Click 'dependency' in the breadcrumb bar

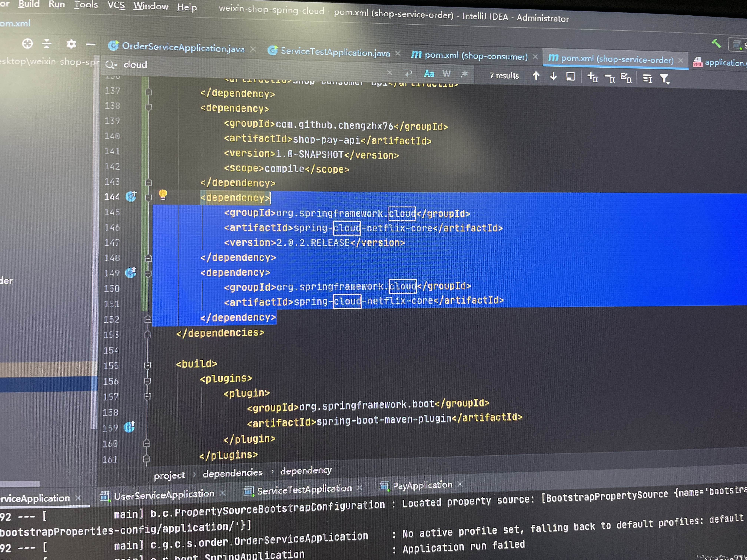306,470
